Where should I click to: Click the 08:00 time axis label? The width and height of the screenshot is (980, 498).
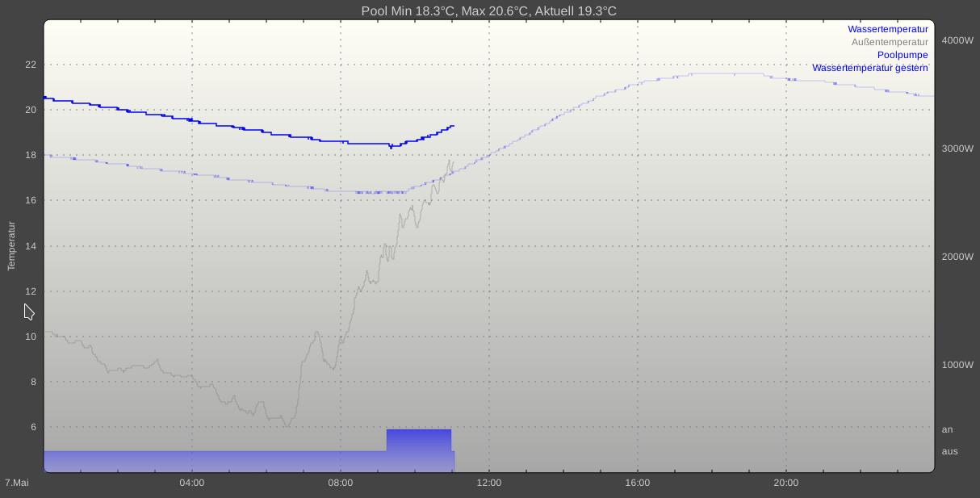(x=341, y=483)
